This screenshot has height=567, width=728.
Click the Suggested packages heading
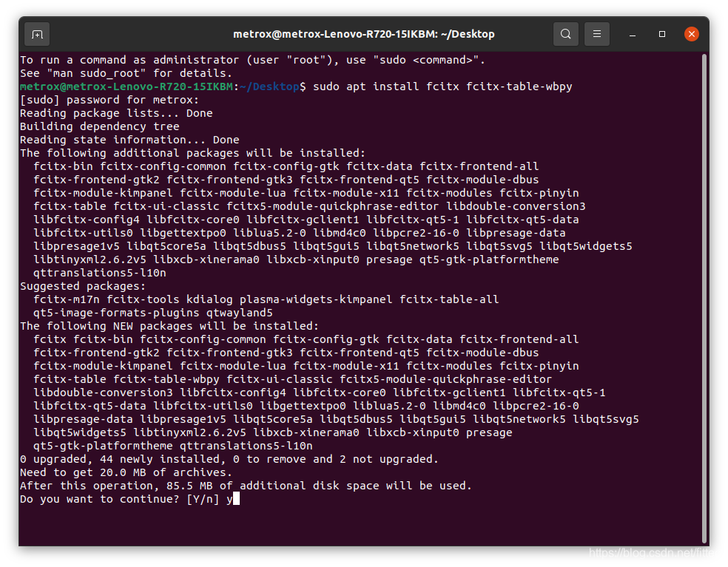(x=83, y=286)
